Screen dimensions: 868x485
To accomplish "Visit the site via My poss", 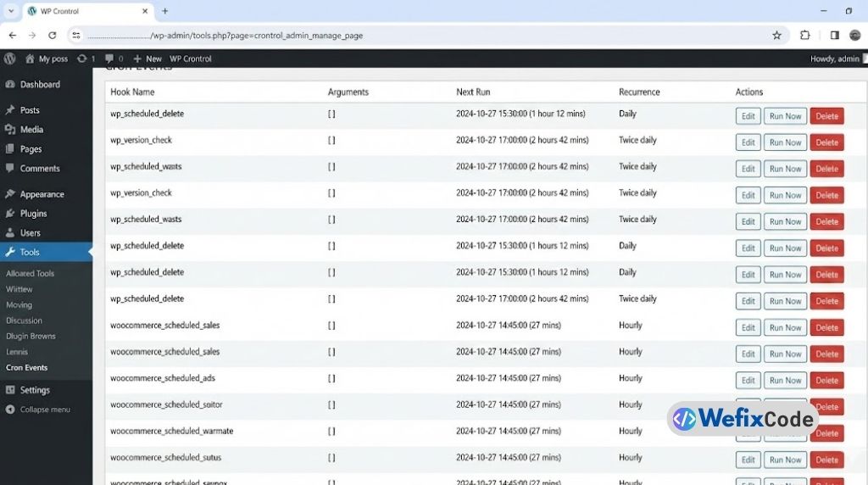I will click(47, 59).
